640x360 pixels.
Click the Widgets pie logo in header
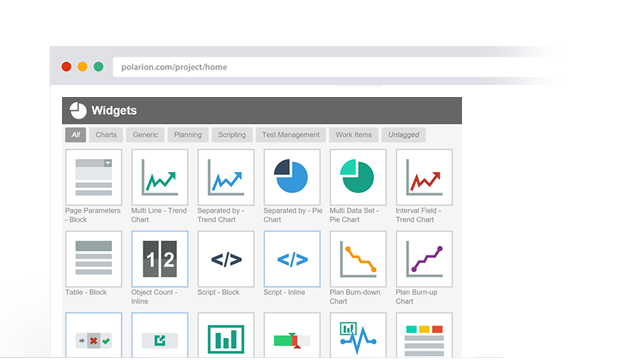point(78,110)
